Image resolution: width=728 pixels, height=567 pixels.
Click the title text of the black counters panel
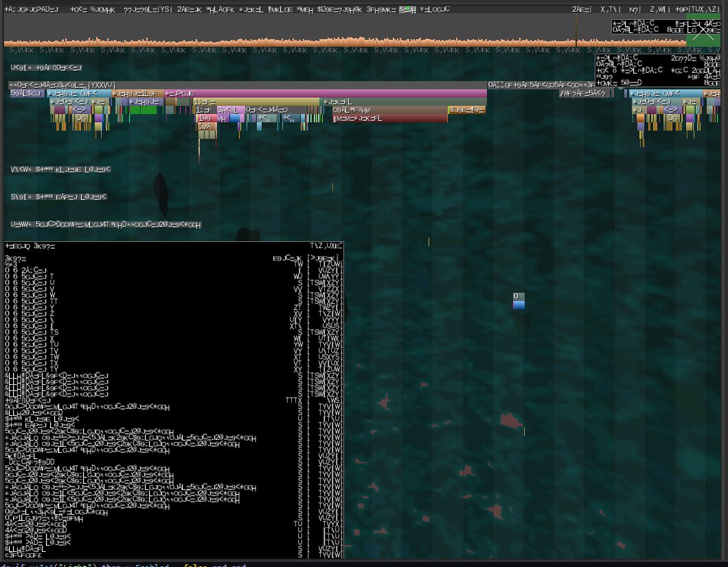pos(30,247)
